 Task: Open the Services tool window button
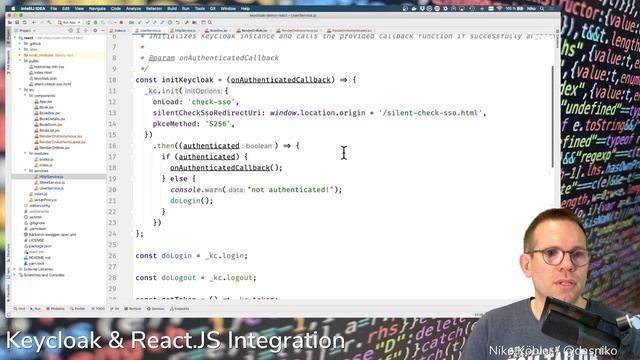click(x=156, y=309)
